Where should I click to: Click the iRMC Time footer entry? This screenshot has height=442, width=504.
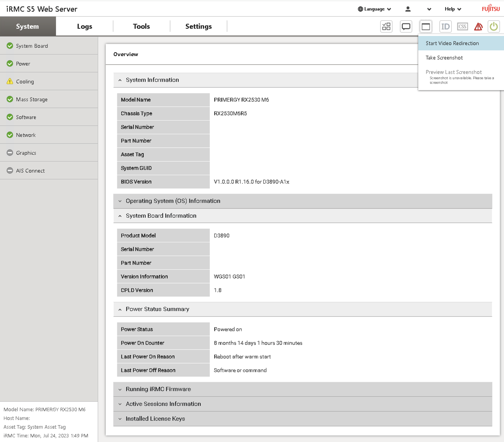[46, 436]
